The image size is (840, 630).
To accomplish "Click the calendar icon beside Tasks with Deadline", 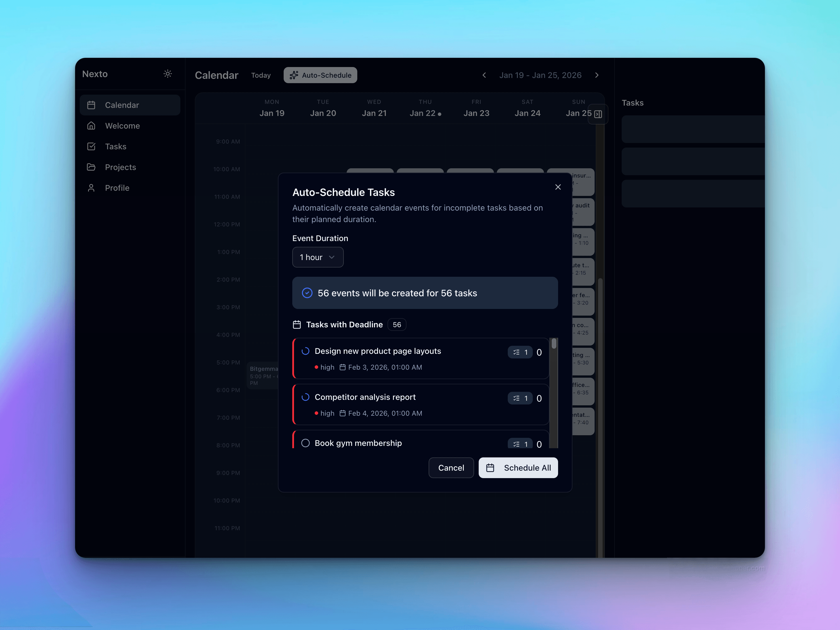I will pos(297,324).
